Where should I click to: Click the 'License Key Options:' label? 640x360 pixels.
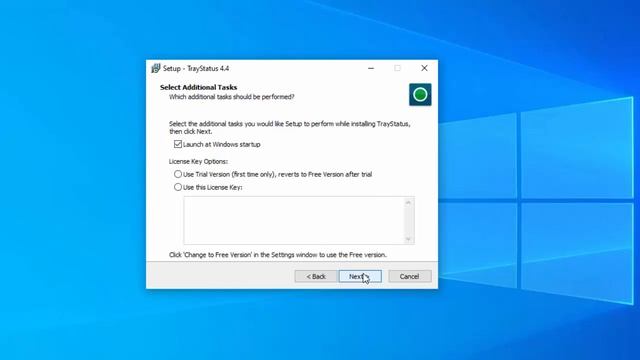[x=198, y=161]
